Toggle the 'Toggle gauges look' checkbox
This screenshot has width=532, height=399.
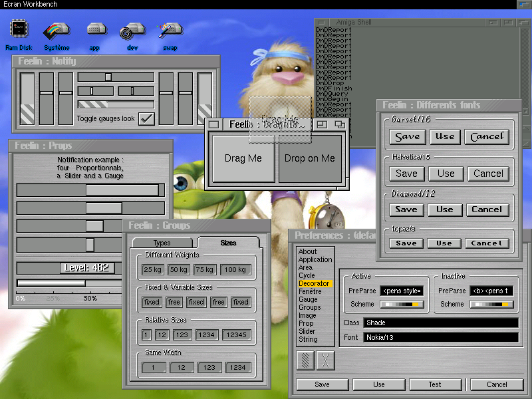146,118
